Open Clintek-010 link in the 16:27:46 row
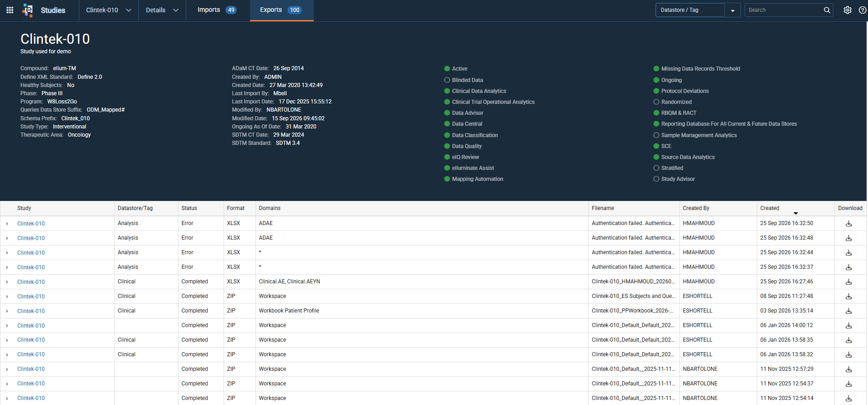Image resolution: width=868 pixels, height=405 pixels. coord(31,282)
